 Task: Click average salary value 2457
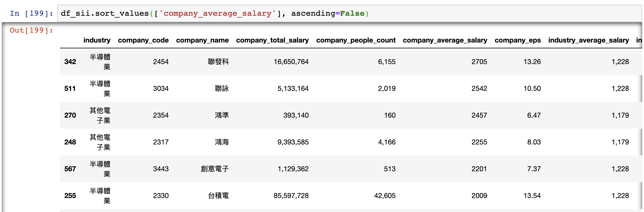[x=479, y=115]
